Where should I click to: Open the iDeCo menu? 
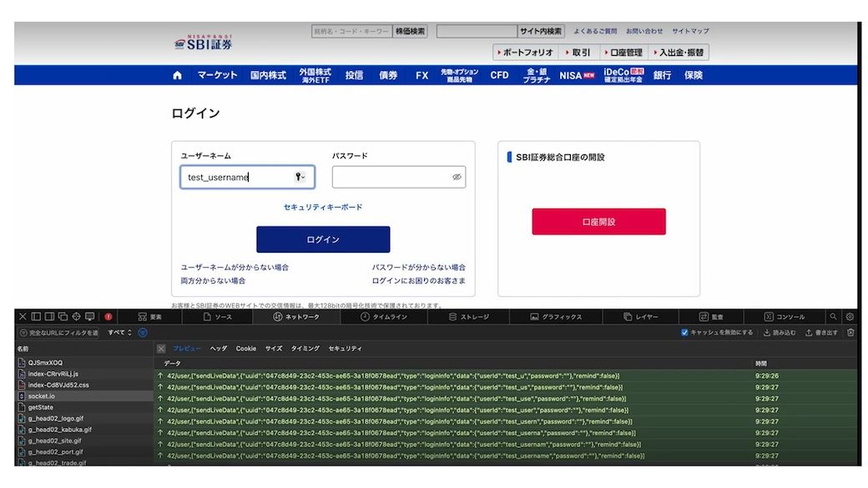point(624,75)
